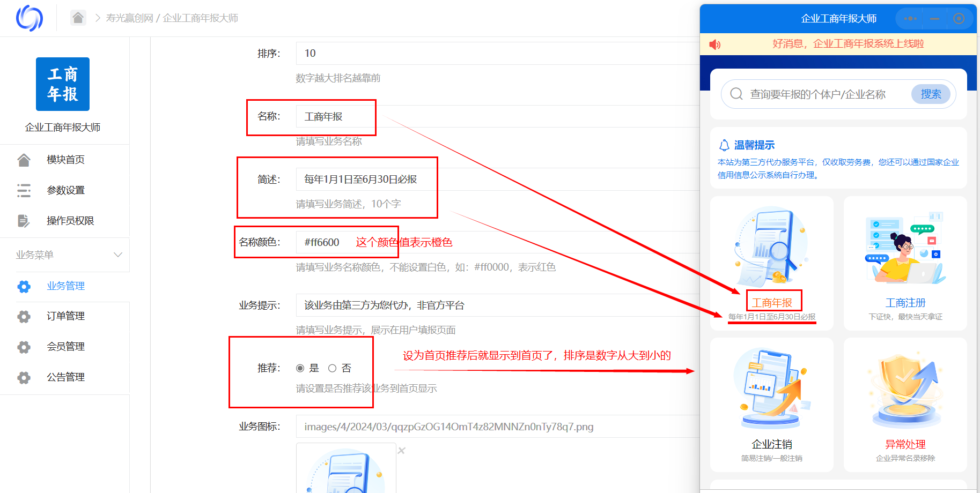The image size is (980, 493).
Task: Click the gear icon beside 业务管理
Action: pyautogui.click(x=24, y=286)
